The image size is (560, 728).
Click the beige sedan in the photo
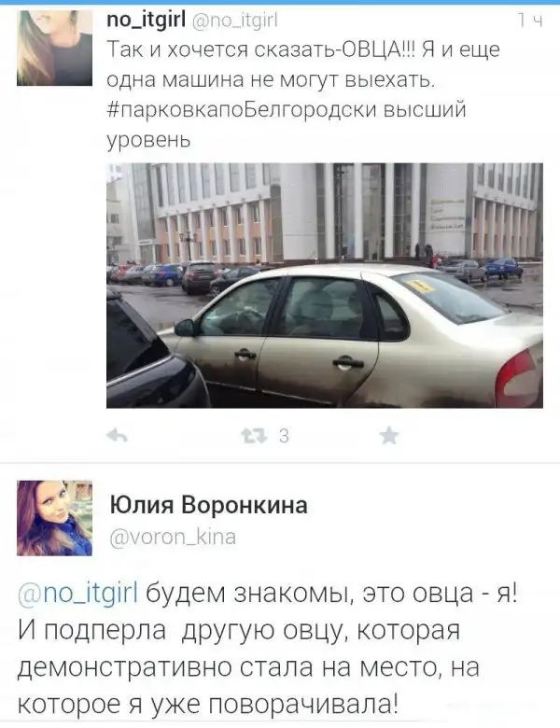pyautogui.click(x=353, y=337)
